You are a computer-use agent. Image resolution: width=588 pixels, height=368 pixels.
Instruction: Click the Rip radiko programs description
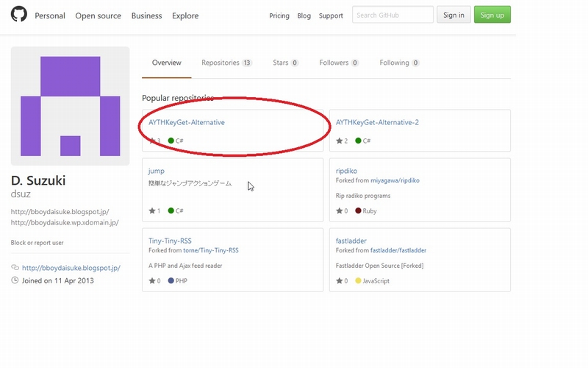(363, 196)
